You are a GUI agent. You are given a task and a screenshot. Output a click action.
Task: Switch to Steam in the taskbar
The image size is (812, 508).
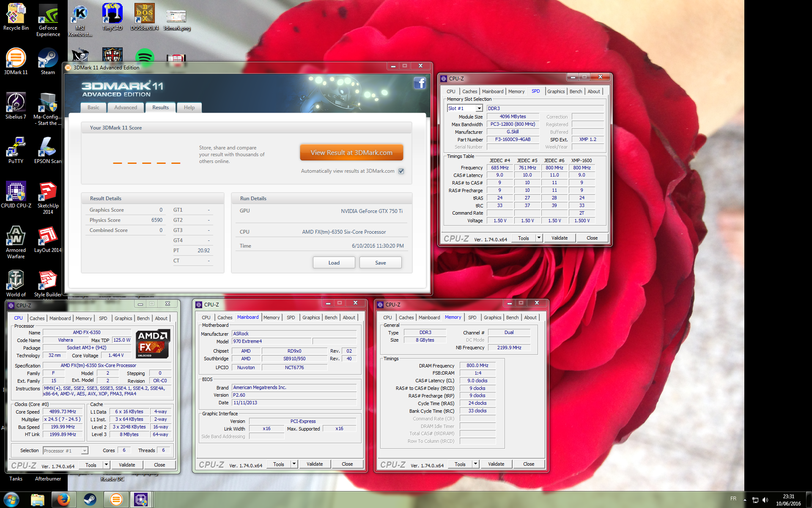pyautogui.click(x=90, y=500)
